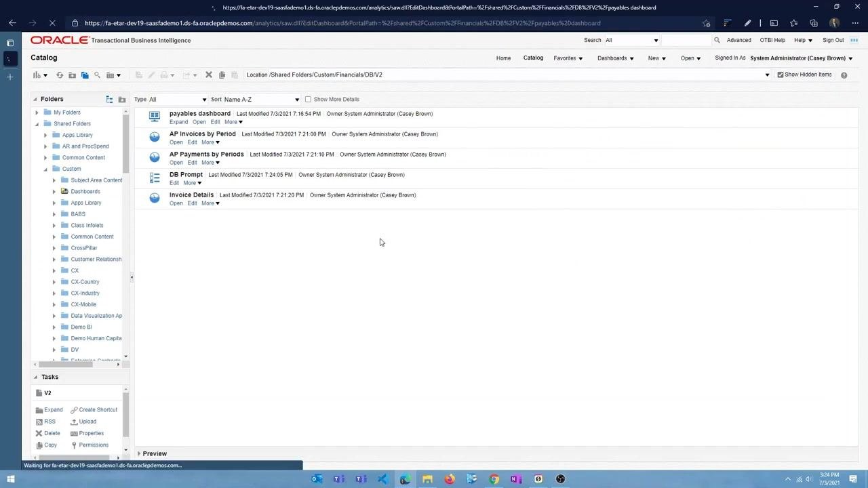
Task: Click the DB Prompt item icon
Action: pos(155,178)
